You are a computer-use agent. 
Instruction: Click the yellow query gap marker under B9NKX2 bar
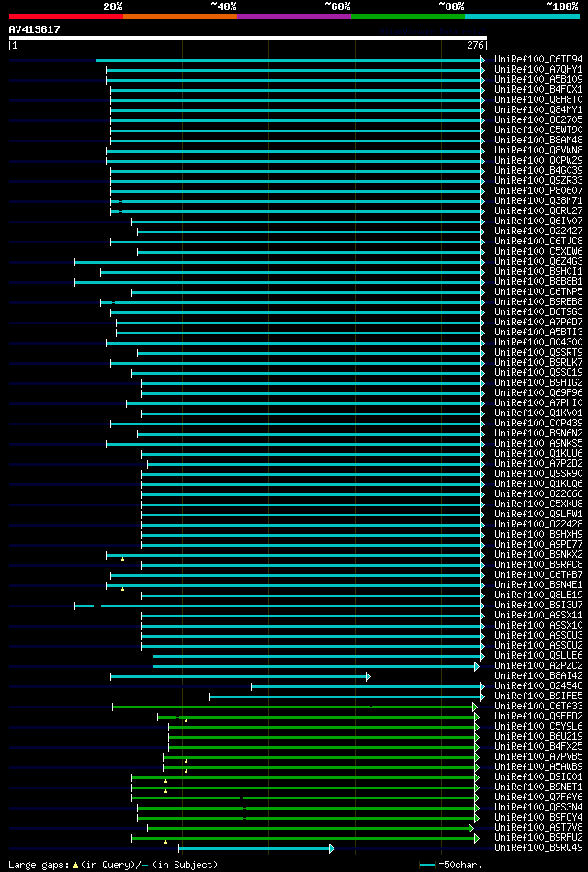pyautogui.click(x=123, y=558)
